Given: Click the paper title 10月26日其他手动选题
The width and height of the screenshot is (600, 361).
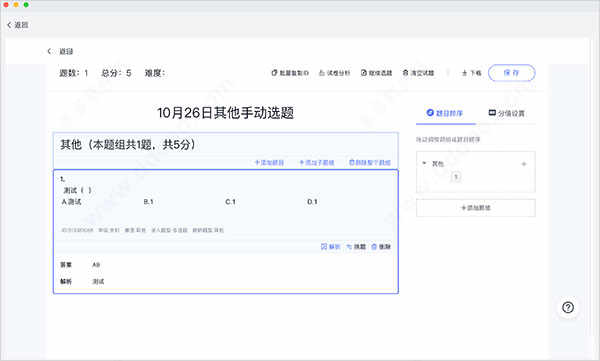Looking at the screenshot, I should [x=225, y=113].
